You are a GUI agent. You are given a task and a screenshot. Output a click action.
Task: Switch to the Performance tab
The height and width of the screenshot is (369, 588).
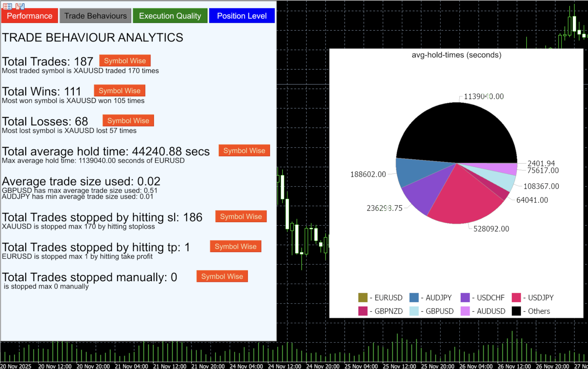click(x=30, y=16)
